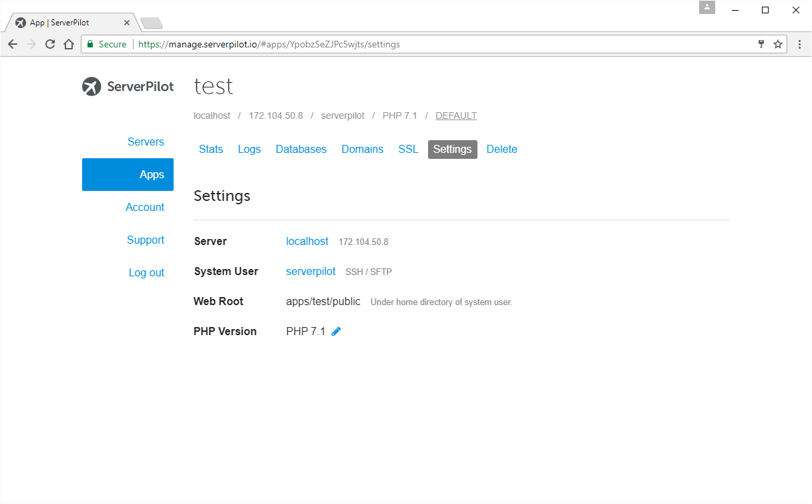The width and height of the screenshot is (812, 504).
Task: Reload the page with refresh icon
Action: pos(50,44)
